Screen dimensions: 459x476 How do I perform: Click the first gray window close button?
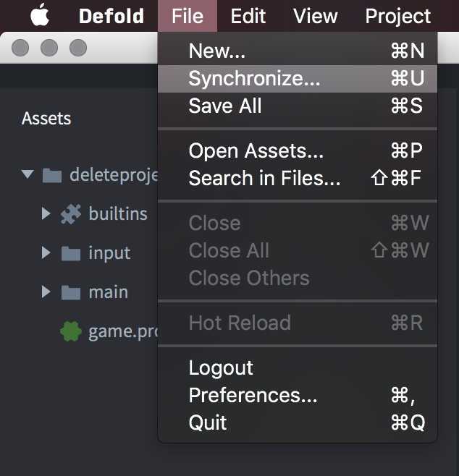(20, 48)
